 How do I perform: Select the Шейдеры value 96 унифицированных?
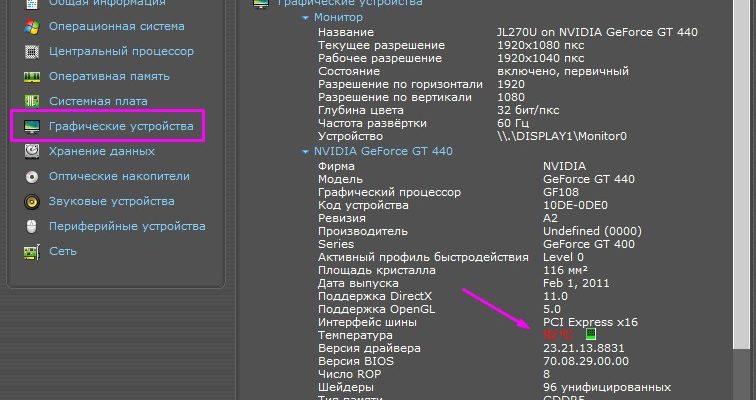[x=607, y=387]
